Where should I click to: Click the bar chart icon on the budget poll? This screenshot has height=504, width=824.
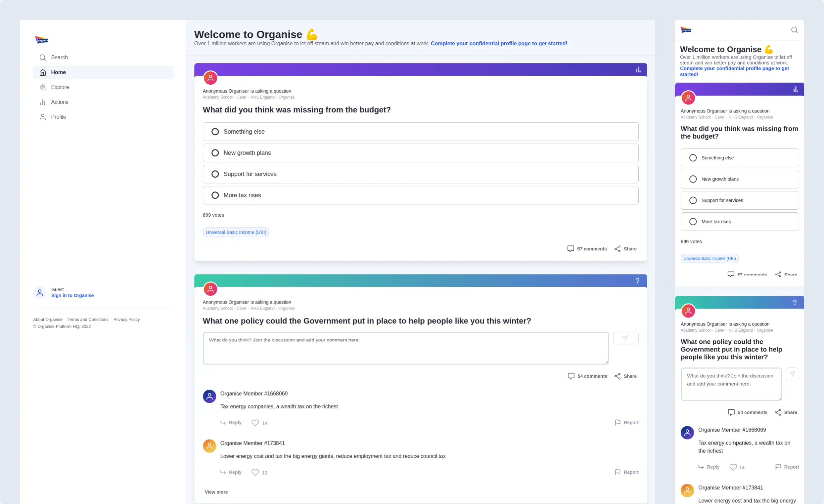click(x=638, y=70)
